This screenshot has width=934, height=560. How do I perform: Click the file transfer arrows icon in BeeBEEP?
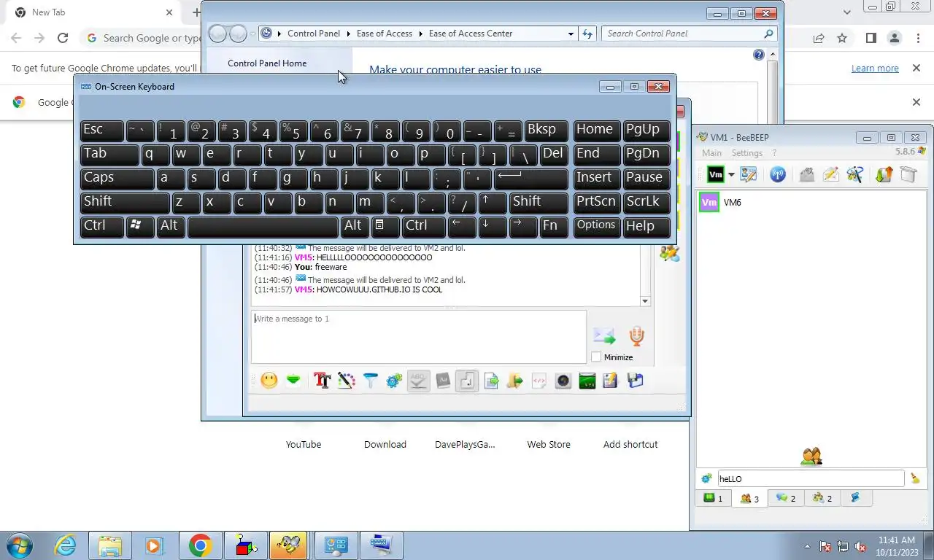(884, 174)
